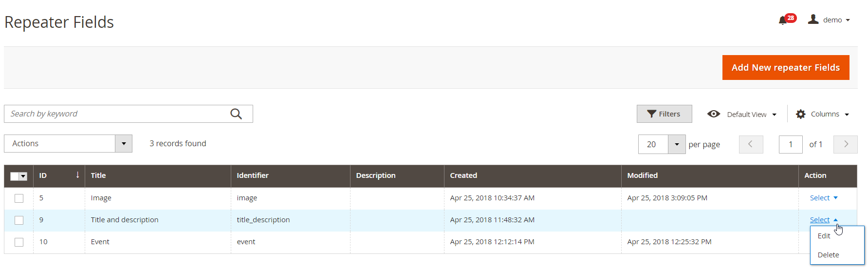This screenshot has height=271, width=868.
Task: Open Select link for Image row
Action: (824, 198)
